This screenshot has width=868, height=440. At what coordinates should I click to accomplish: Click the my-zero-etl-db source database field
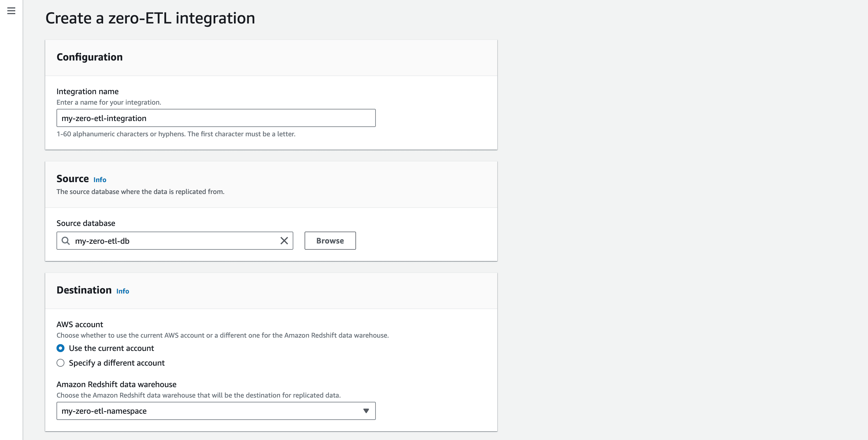175,241
